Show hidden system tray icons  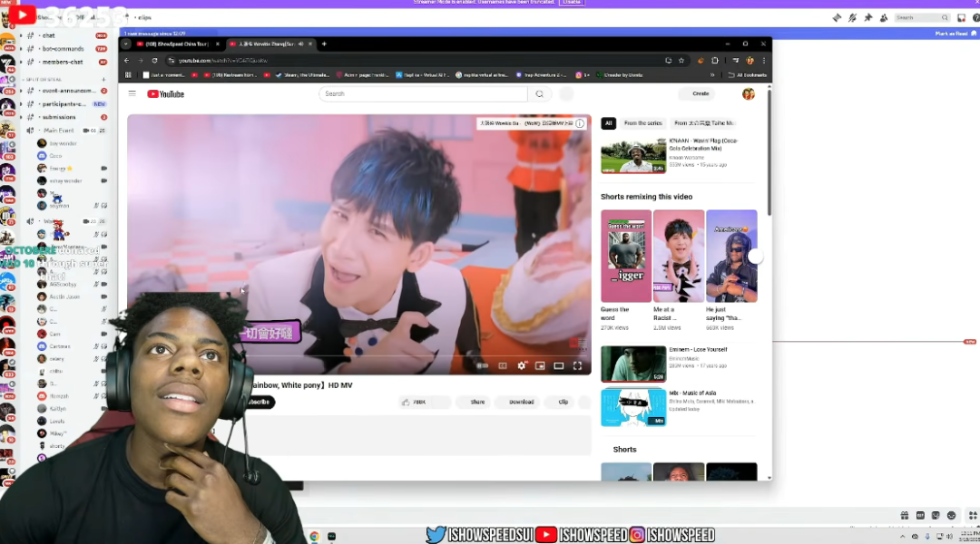tap(902, 537)
